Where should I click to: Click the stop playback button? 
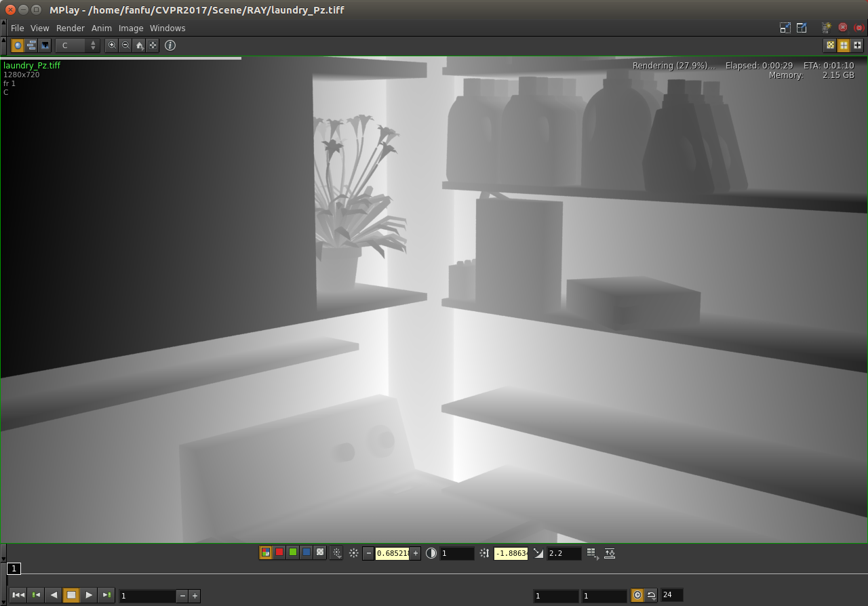tap(71, 595)
